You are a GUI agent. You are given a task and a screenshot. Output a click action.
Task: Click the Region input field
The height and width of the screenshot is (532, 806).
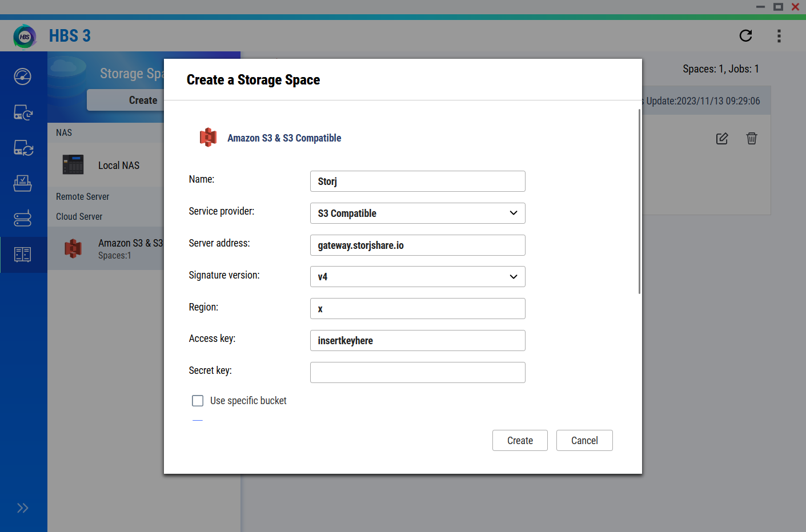[418, 309]
